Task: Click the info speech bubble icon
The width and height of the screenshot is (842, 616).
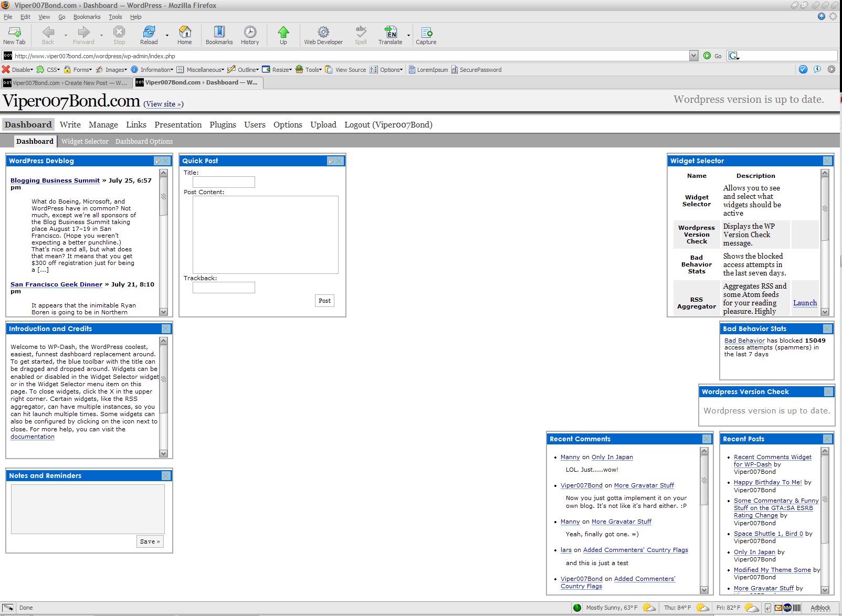Action: [x=817, y=69]
